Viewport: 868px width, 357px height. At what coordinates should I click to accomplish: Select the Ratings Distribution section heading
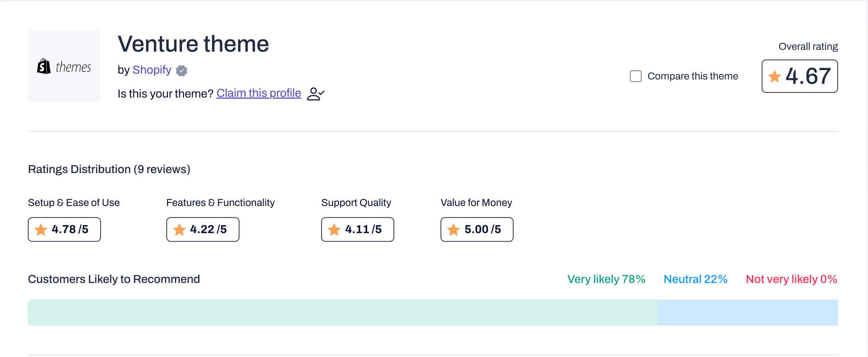(x=109, y=169)
